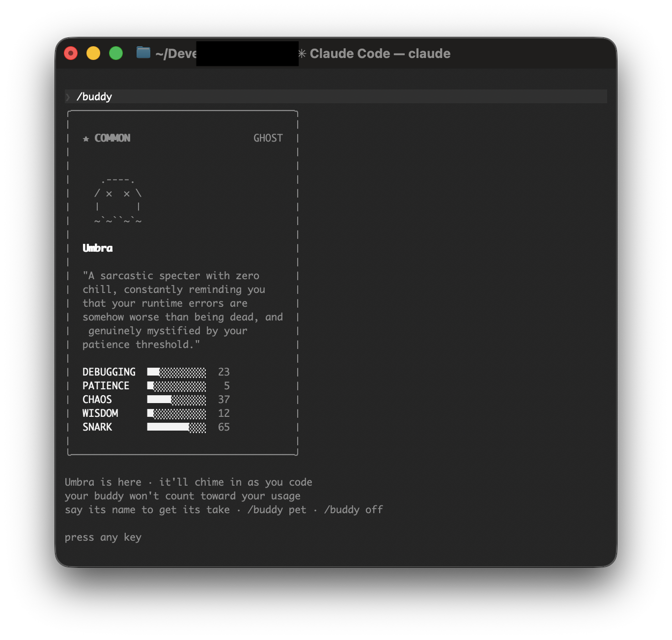Click the DEBUGGING stat bar
The image size is (672, 640).
click(176, 372)
